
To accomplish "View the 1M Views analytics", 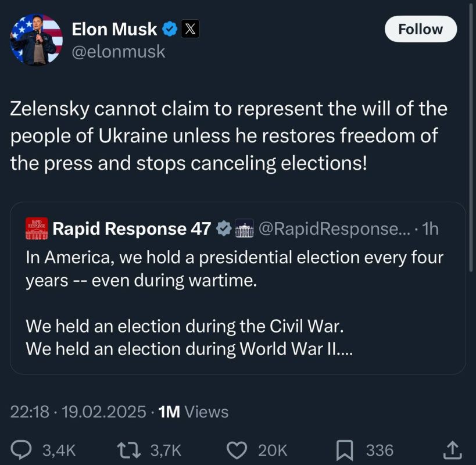I will (194, 412).
